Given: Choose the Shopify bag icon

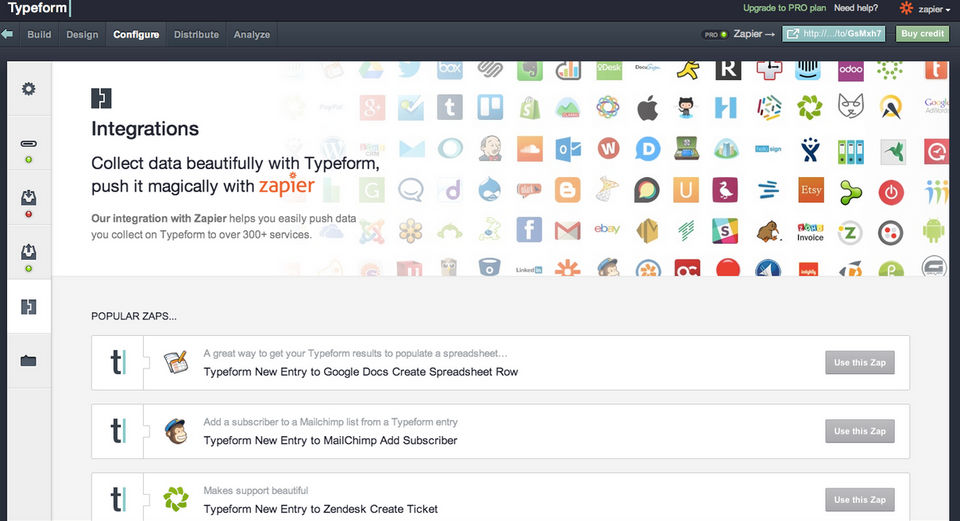Looking at the screenshot, I should tap(530, 108).
